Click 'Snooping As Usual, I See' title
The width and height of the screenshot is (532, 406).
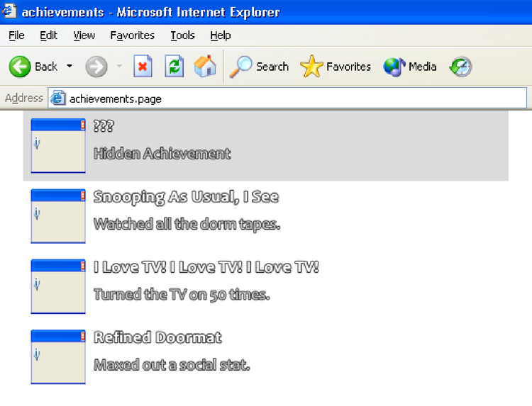[187, 197]
